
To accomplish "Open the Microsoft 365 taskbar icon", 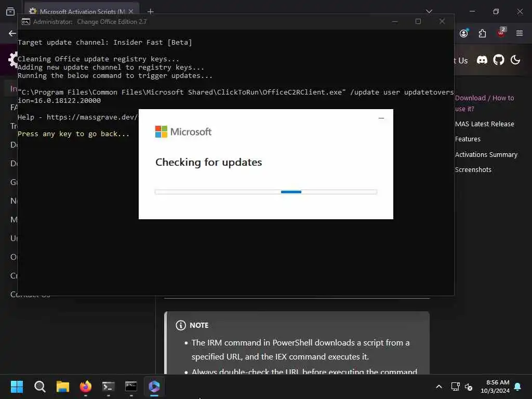I will tap(154, 387).
